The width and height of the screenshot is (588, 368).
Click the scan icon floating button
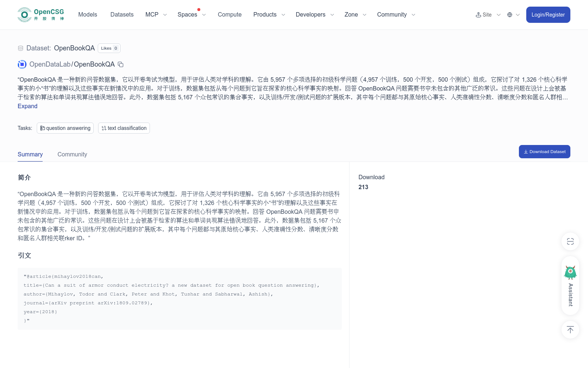(570, 241)
